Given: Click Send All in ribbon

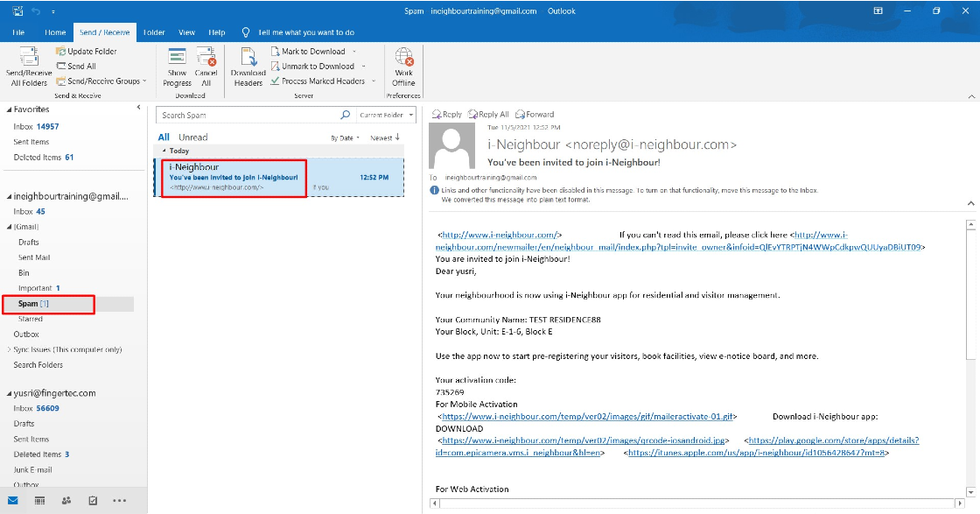Looking at the screenshot, I should tap(76, 67).
